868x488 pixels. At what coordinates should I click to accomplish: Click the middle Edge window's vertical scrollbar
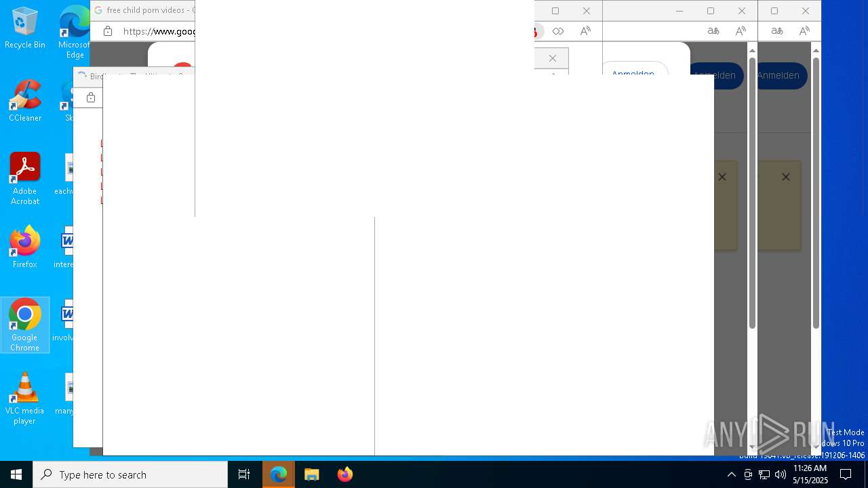(x=752, y=193)
